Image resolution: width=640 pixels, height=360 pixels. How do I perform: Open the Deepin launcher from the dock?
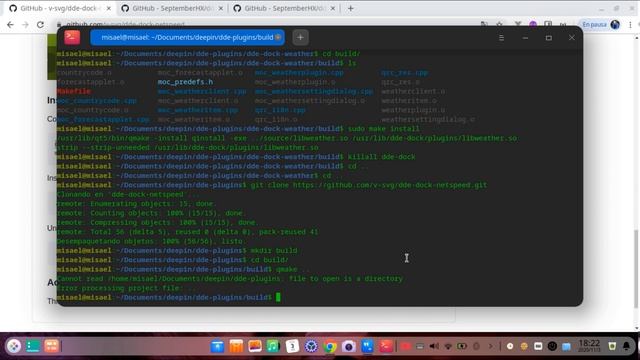[13, 346]
